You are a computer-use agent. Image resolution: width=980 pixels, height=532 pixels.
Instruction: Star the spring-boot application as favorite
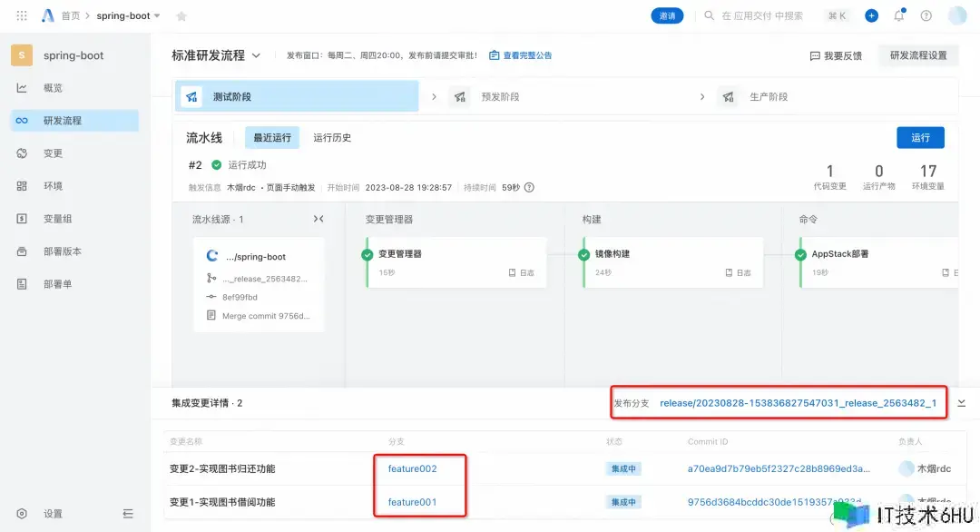(x=181, y=16)
